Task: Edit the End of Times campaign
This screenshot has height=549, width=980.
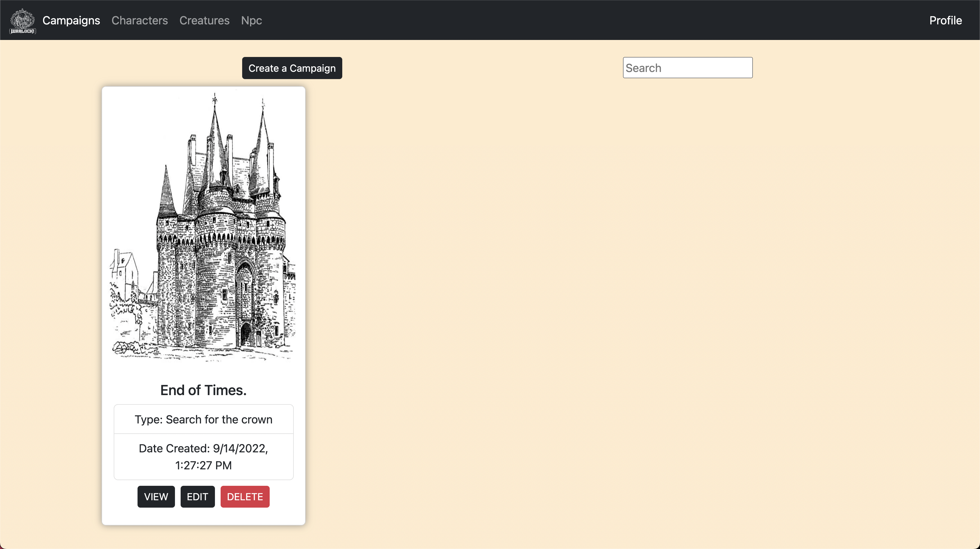Action: (x=197, y=497)
